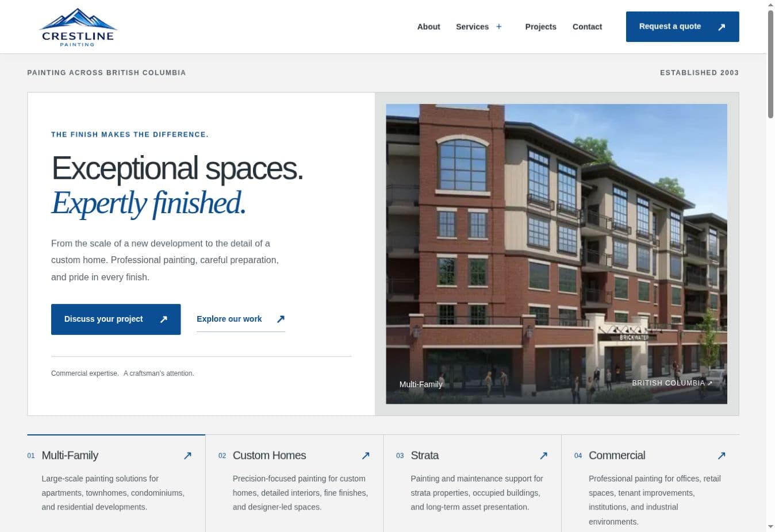
Task: Click the Crestline Painting logo
Action: click(x=78, y=27)
